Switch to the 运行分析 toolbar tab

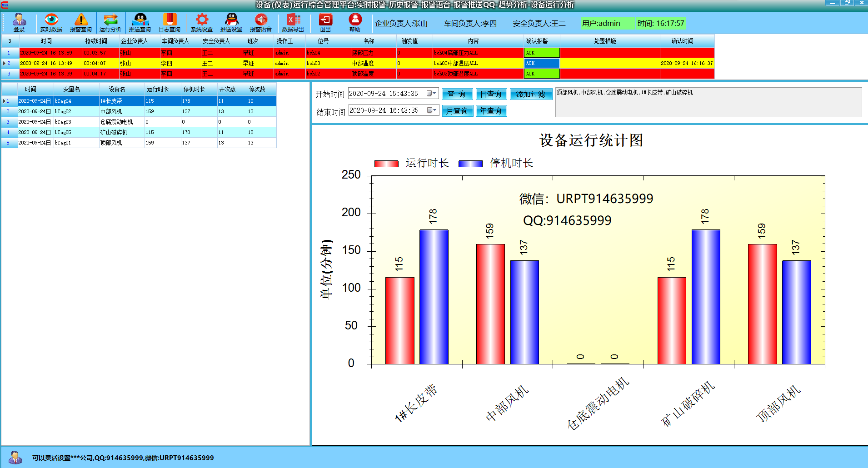click(x=110, y=23)
